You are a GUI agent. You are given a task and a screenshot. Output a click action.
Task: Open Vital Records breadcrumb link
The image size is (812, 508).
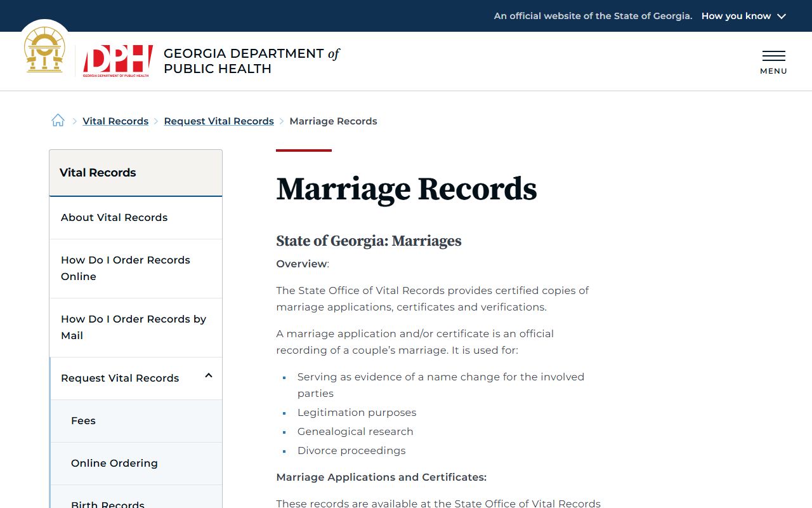coord(115,121)
